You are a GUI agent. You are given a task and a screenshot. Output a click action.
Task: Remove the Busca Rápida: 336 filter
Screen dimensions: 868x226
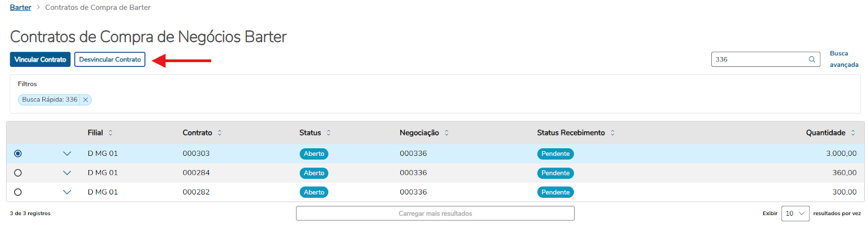coord(86,100)
